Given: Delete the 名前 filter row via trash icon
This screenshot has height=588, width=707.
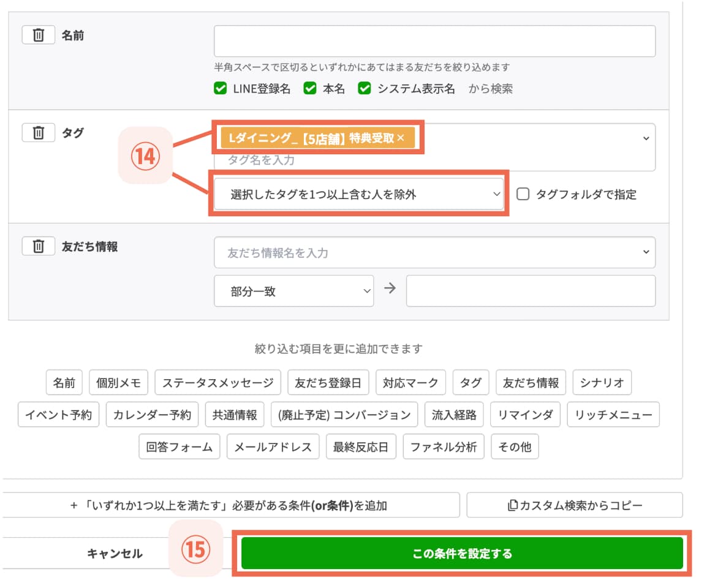Looking at the screenshot, I should pyautogui.click(x=38, y=35).
